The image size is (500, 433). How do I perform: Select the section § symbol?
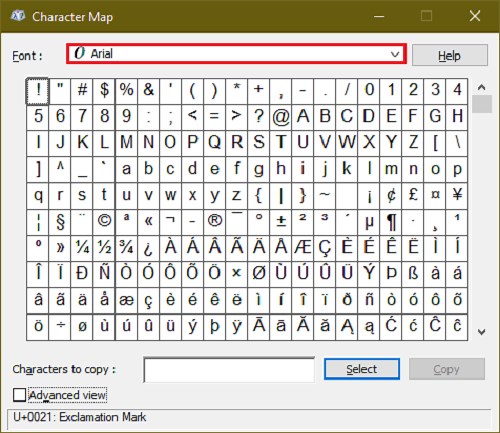click(x=60, y=222)
